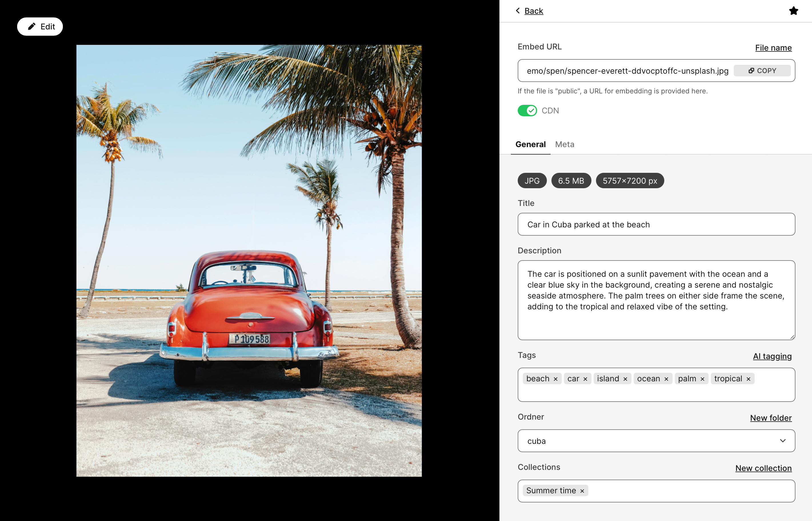Remove Summer time from collections
Viewport: 812px width, 521px height.
pos(582,491)
